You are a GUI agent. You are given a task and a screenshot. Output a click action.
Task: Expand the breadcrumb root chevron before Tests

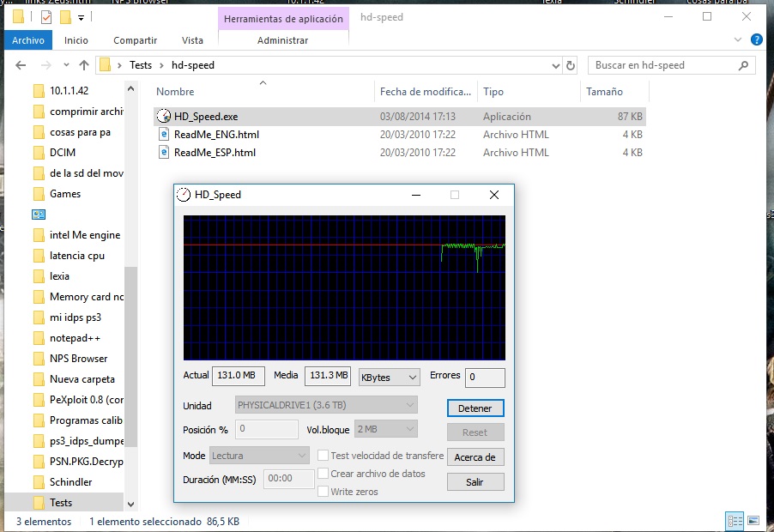[119, 65]
